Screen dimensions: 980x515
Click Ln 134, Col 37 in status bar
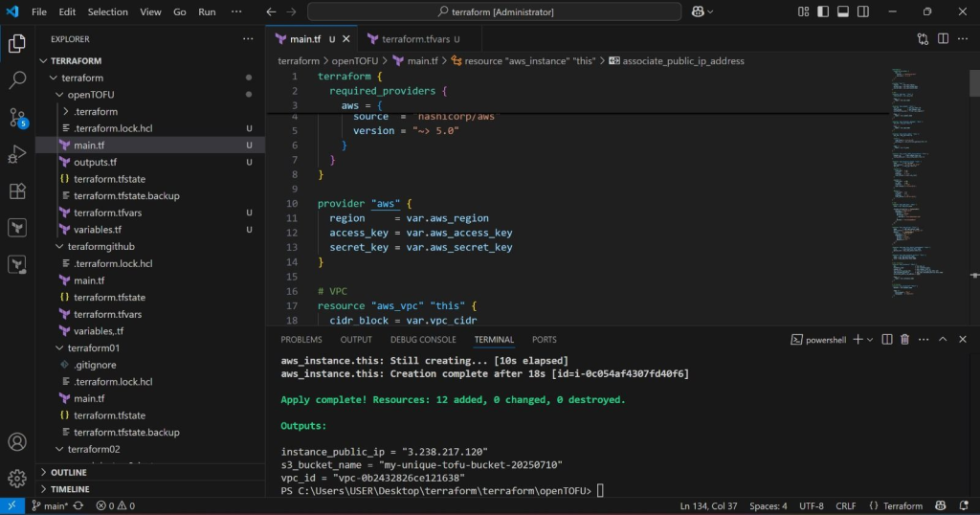pos(709,505)
